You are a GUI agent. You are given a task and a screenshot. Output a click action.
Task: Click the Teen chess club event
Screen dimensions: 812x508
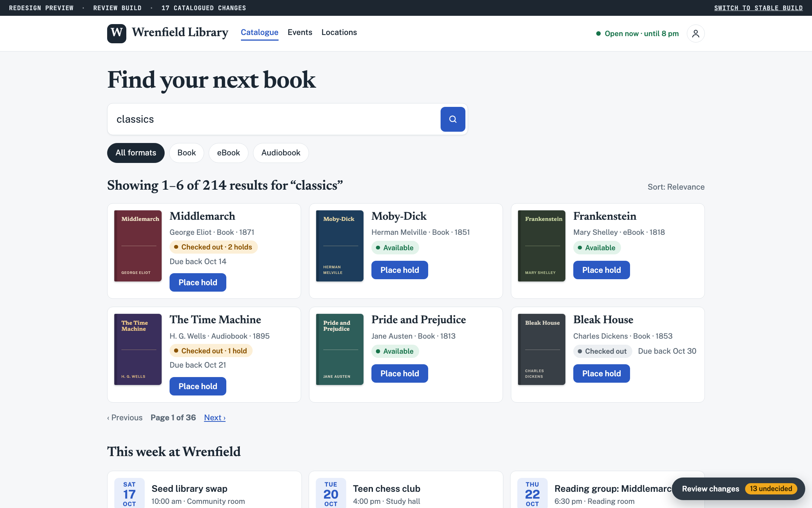(406, 490)
